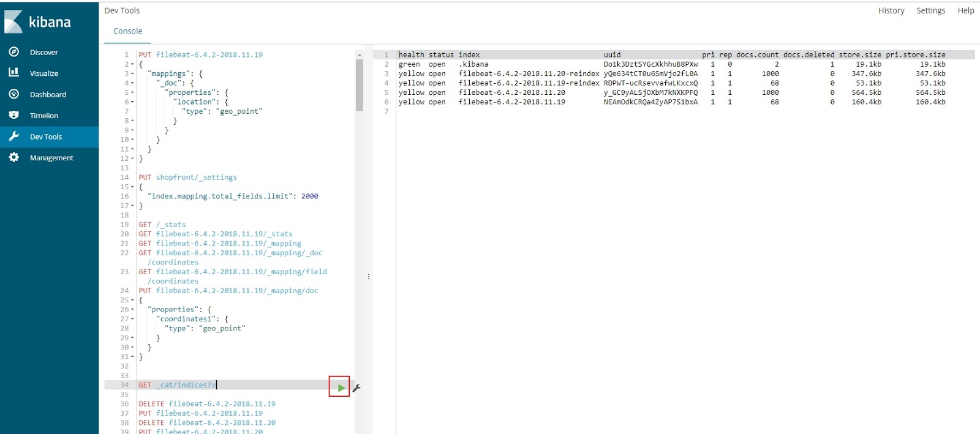Go to Discover page
980x434 pixels.
click(x=44, y=53)
